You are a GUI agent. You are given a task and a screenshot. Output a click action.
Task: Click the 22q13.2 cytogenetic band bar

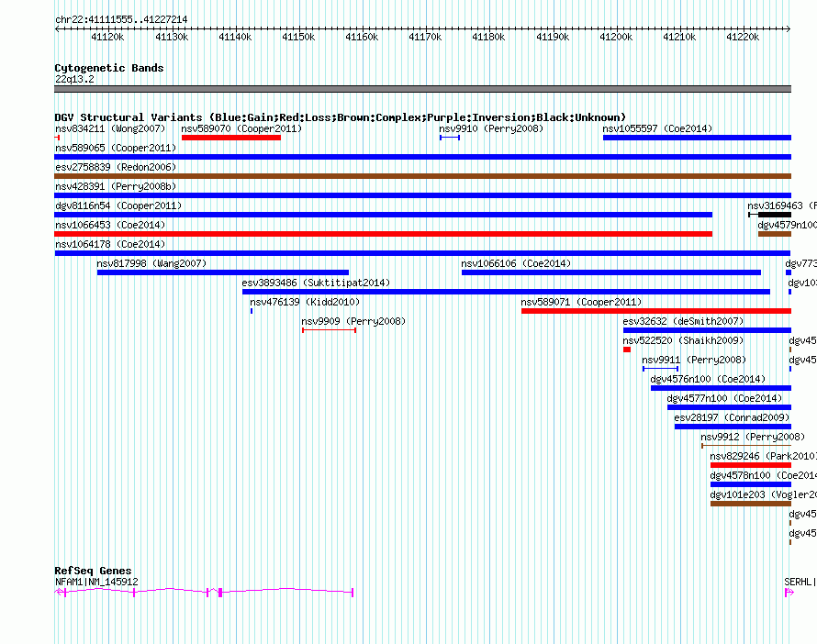[422, 89]
